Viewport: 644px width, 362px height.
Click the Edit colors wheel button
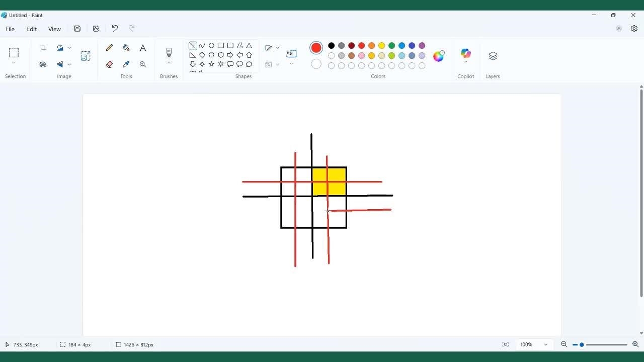439,56
